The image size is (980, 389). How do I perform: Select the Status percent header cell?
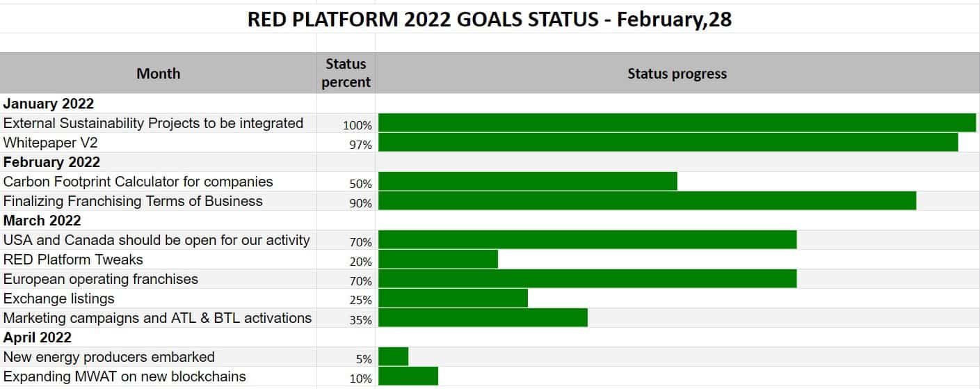pyautogui.click(x=346, y=73)
